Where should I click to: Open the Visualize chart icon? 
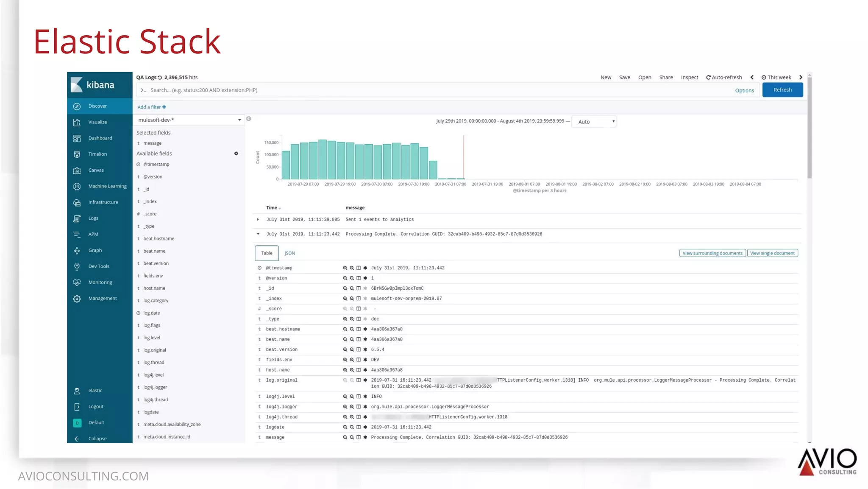77,122
